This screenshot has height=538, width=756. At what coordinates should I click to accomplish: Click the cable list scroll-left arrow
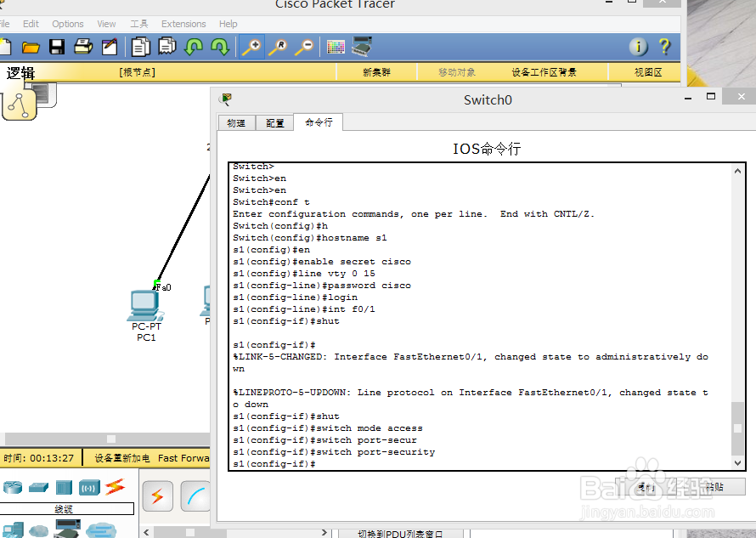[x=146, y=533]
